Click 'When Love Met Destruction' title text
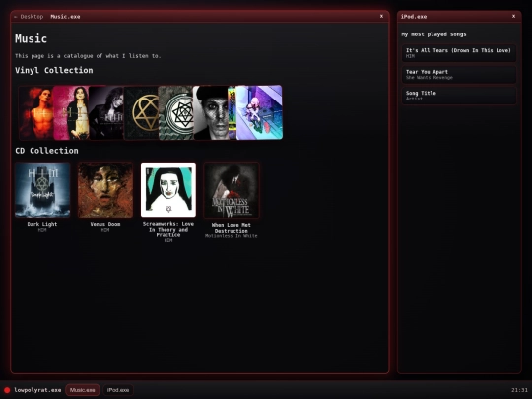 coord(232,228)
